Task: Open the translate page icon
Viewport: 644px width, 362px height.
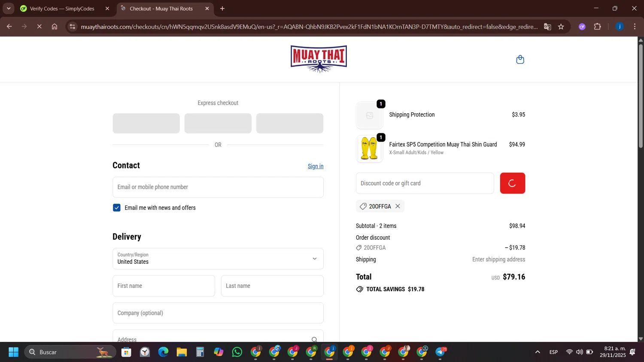Action: pyautogui.click(x=547, y=27)
